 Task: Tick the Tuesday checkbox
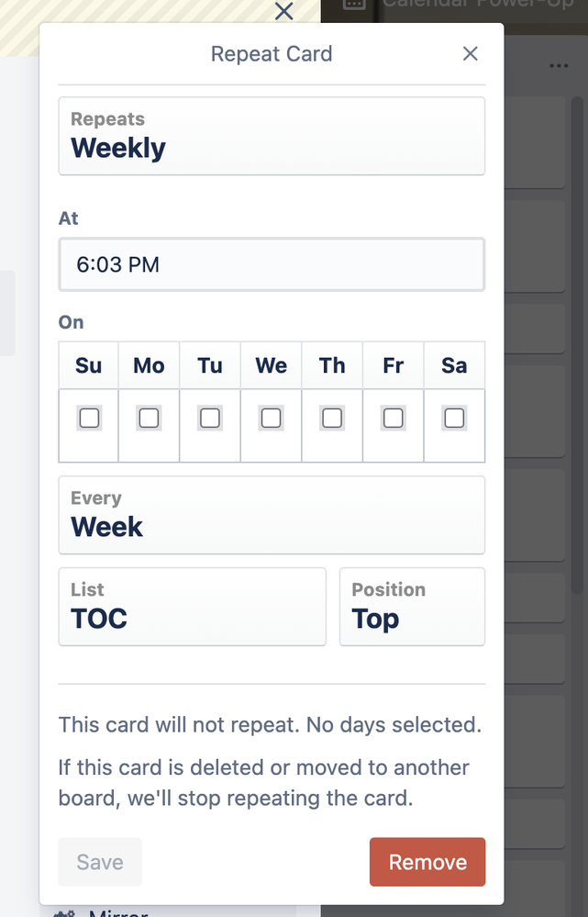tap(210, 419)
